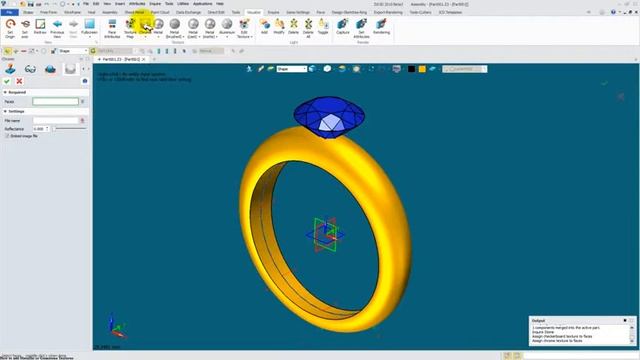
Task: Click the Delete All lights icon
Action: 308,24
